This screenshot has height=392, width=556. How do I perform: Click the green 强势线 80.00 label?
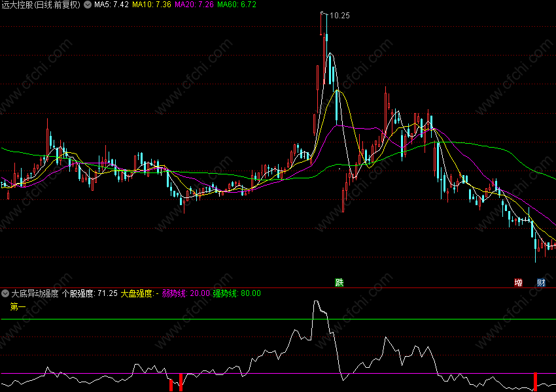click(x=236, y=293)
